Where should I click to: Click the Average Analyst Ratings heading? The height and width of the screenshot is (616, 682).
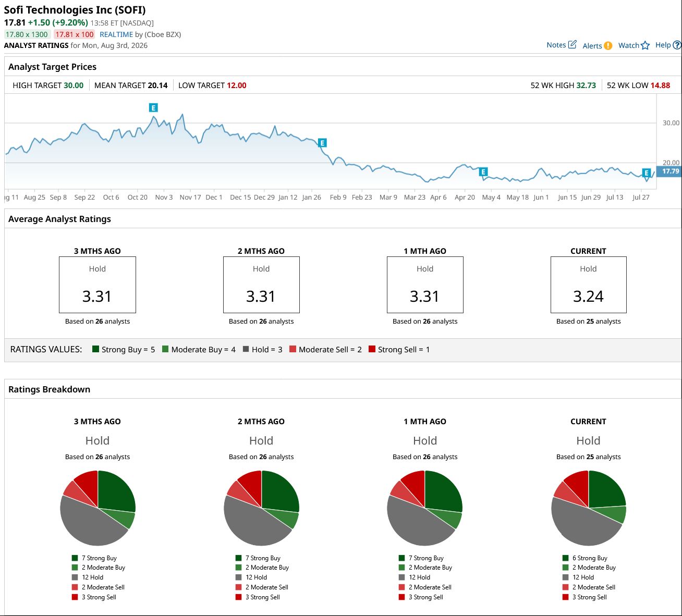coord(60,219)
